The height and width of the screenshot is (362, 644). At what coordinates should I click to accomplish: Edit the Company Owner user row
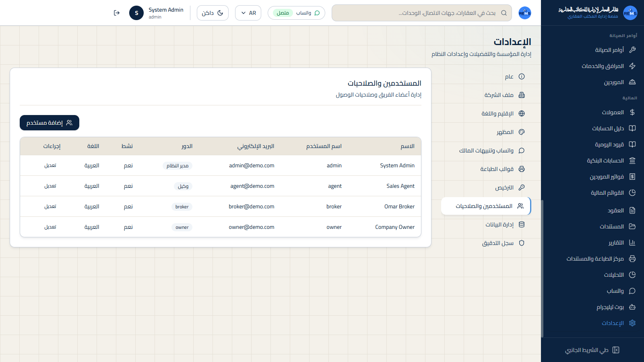click(x=50, y=227)
